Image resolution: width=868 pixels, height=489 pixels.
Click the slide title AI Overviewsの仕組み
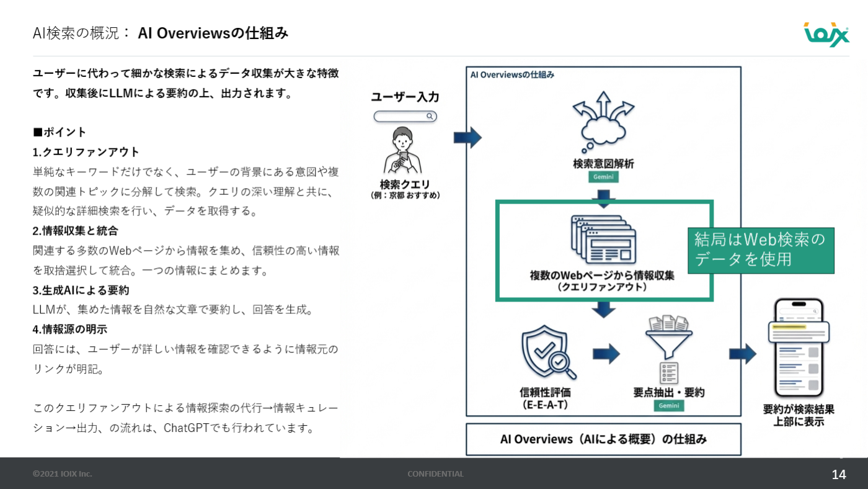(x=213, y=34)
